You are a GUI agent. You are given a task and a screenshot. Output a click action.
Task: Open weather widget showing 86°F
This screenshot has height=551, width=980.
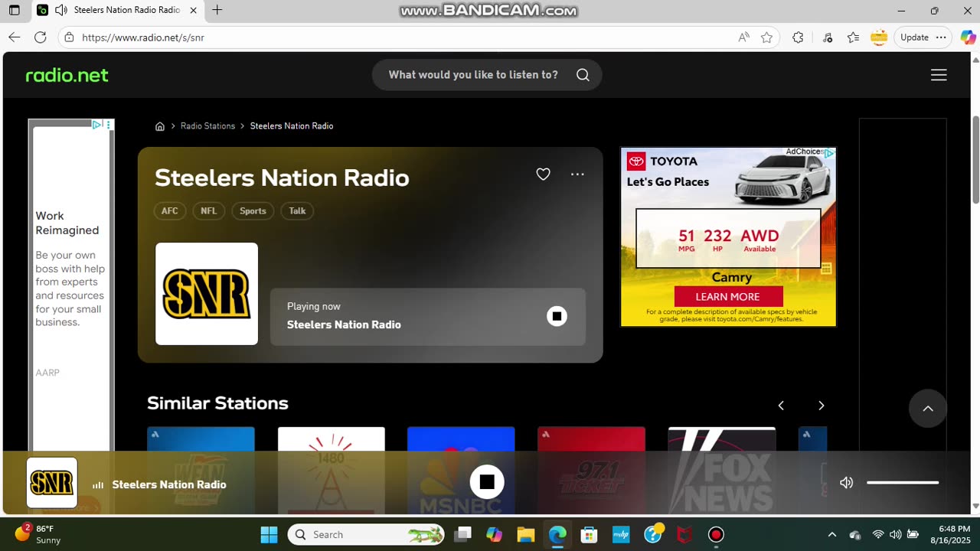pyautogui.click(x=38, y=534)
